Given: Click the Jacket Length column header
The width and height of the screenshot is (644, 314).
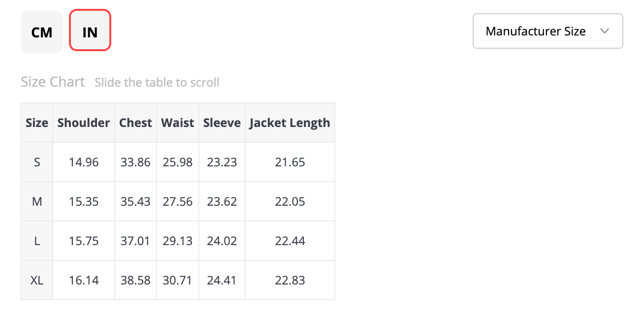Looking at the screenshot, I should click(x=290, y=123).
